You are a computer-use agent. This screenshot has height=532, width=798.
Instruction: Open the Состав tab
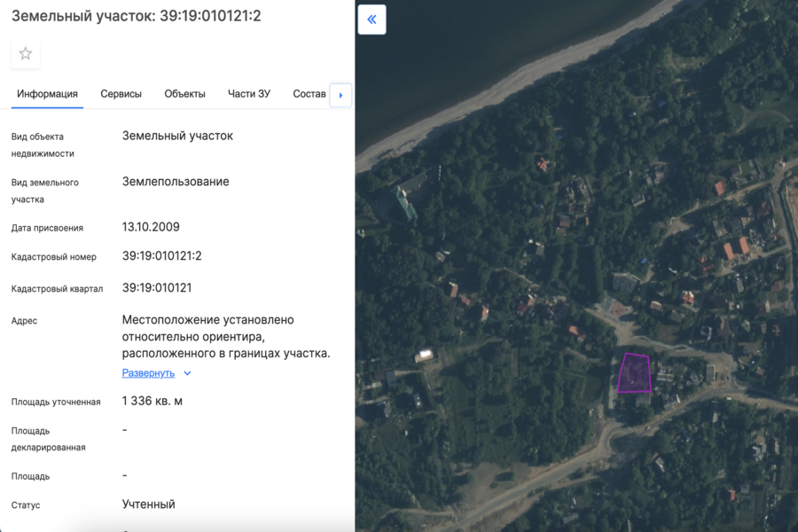pyautogui.click(x=309, y=94)
